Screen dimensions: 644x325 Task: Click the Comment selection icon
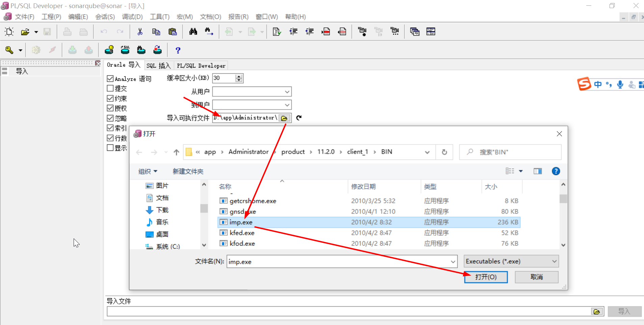[x=326, y=32]
